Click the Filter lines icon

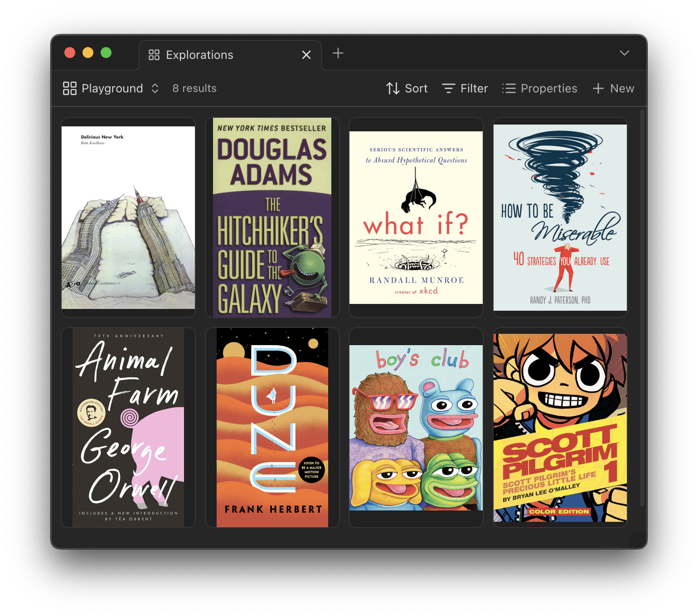448,88
